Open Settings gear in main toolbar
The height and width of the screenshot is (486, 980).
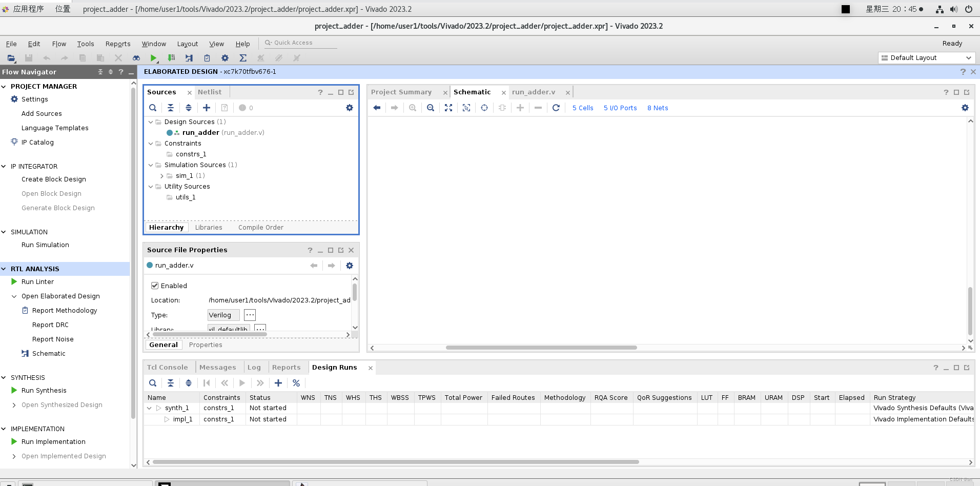pyautogui.click(x=224, y=58)
